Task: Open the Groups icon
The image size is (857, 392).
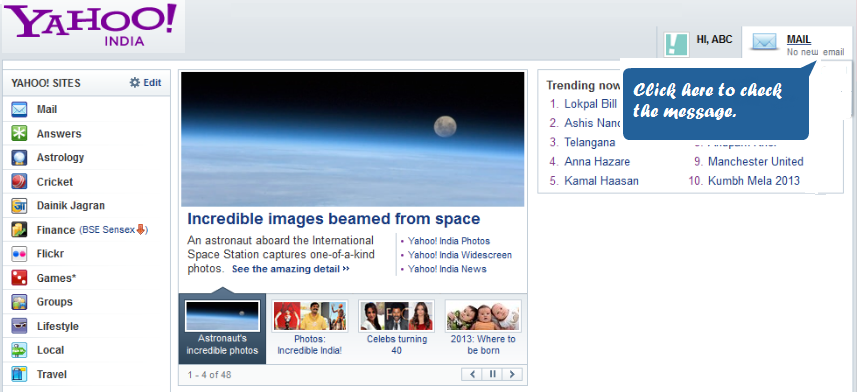Action: (19, 302)
